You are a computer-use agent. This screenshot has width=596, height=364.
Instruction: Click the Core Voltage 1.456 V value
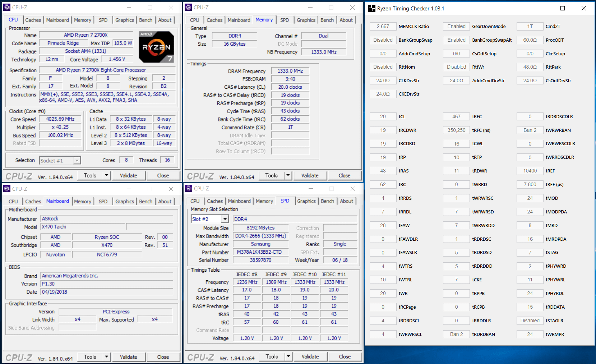(x=117, y=59)
